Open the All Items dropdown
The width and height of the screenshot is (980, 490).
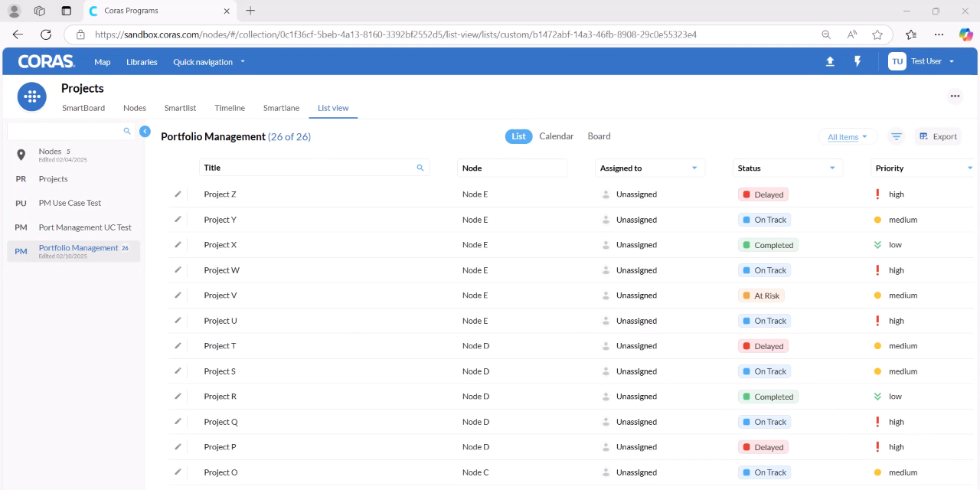[848, 137]
